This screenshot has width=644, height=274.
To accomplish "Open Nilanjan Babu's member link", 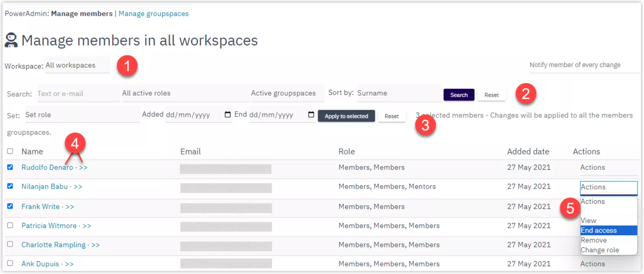I will (44, 187).
